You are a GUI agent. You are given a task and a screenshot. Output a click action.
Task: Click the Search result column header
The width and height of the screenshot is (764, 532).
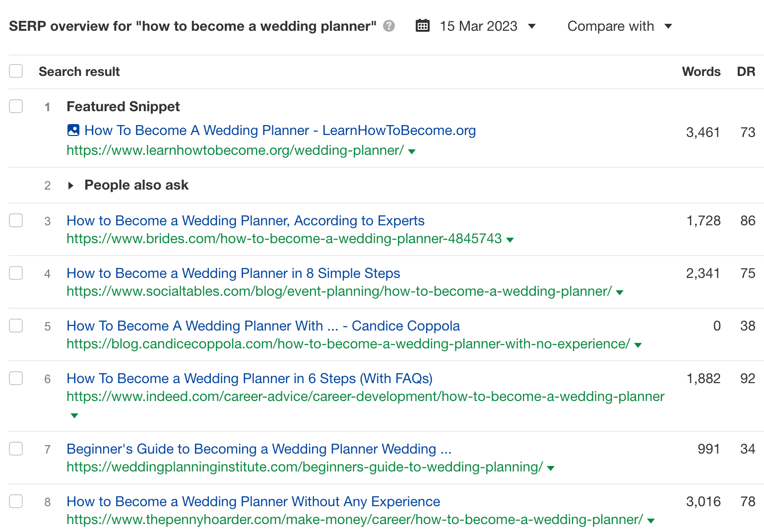pos(79,71)
